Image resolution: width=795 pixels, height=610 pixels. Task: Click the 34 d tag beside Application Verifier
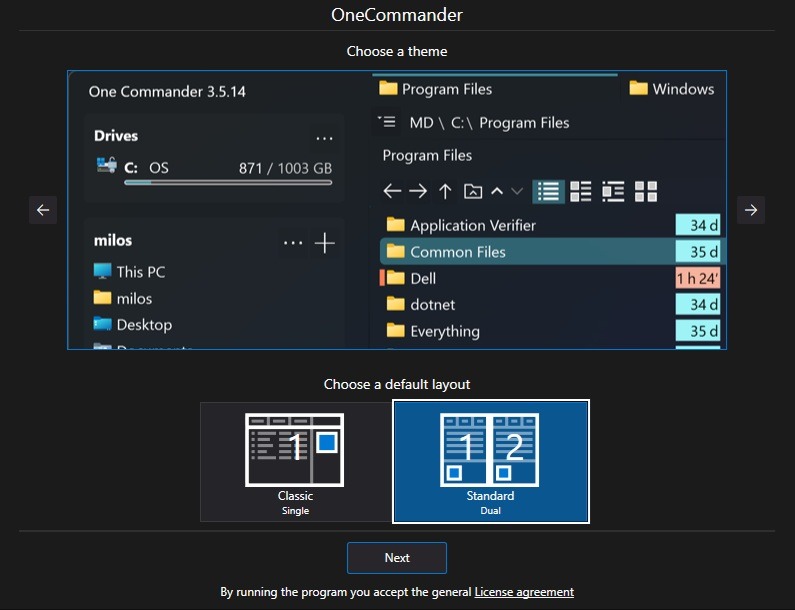click(698, 225)
